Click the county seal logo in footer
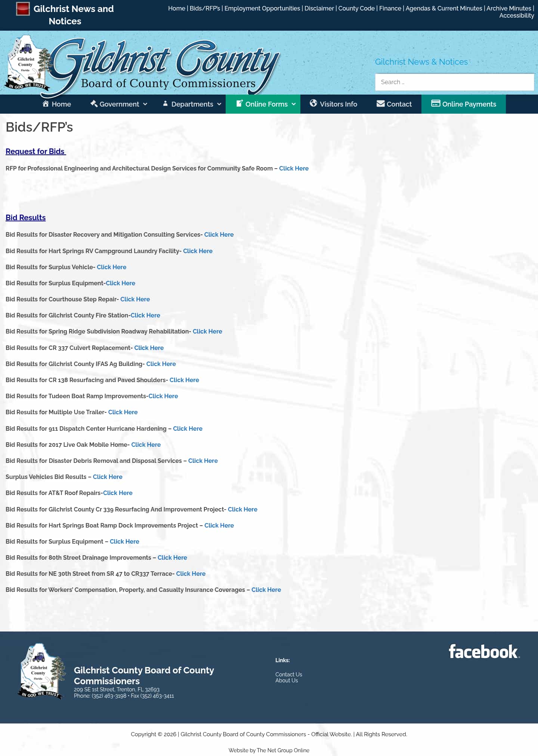This screenshot has height=756, width=538. pyautogui.click(x=42, y=671)
